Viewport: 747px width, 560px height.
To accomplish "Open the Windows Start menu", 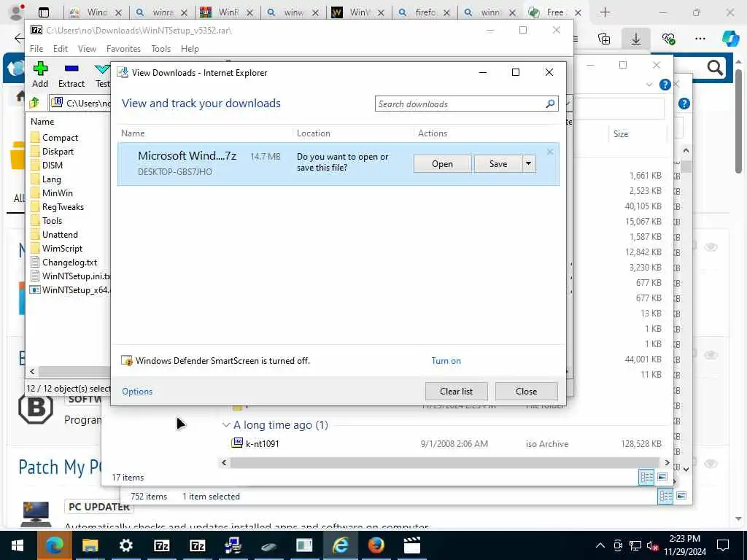I will point(18,545).
